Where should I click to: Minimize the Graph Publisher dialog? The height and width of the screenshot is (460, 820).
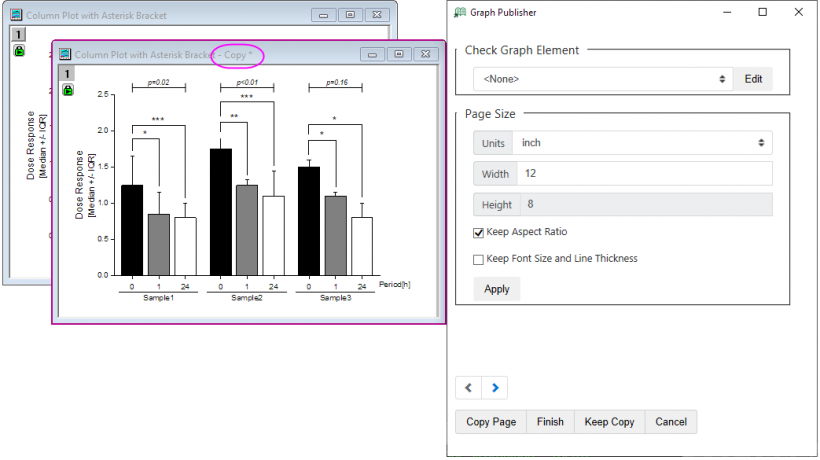(x=727, y=12)
